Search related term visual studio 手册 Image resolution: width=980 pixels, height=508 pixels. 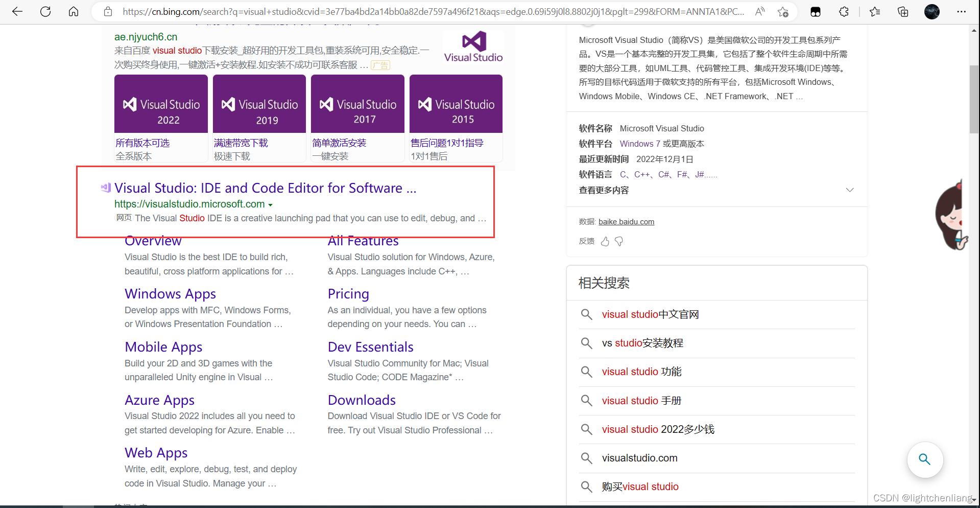click(641, 401)
